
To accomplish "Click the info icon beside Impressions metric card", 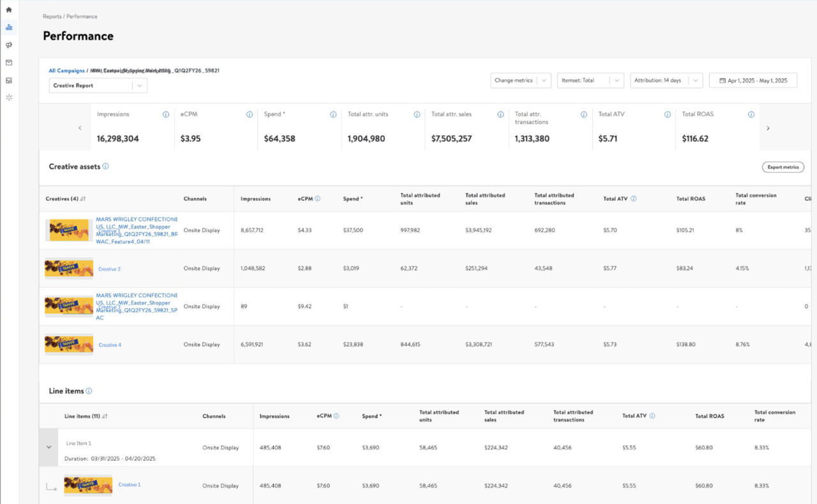I will 166,115.
